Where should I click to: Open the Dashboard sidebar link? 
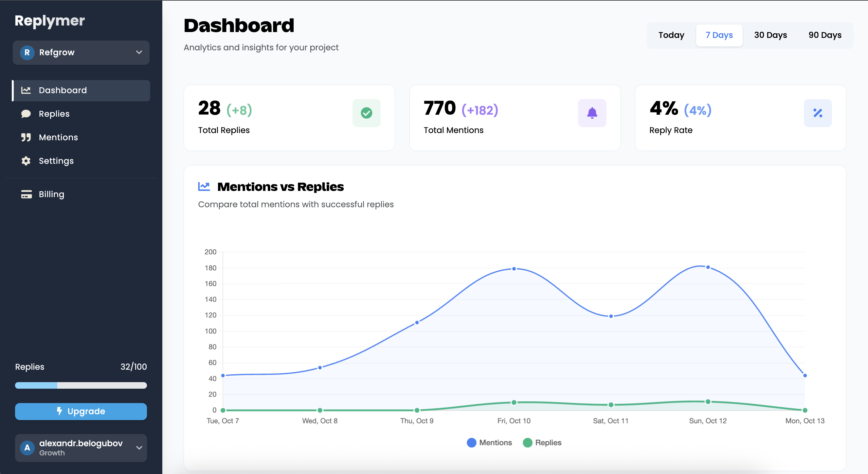pos(63,90)
